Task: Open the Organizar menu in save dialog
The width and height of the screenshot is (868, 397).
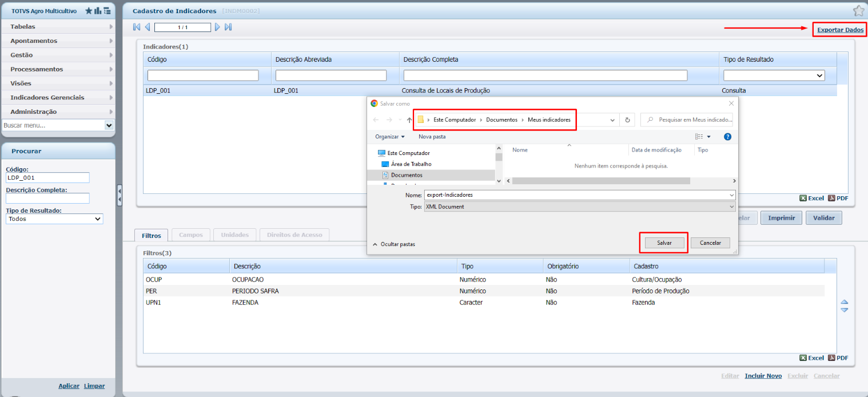Action: click(390, 137)
